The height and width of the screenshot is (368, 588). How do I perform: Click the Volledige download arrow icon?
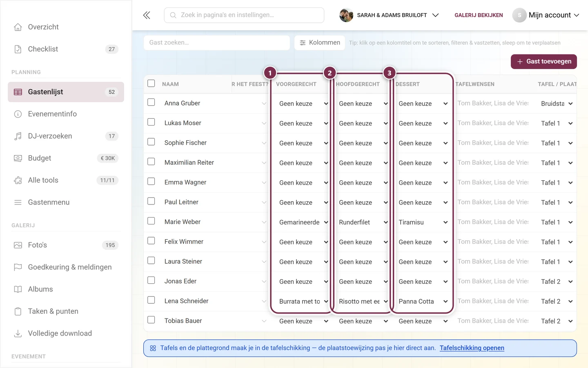18,334
